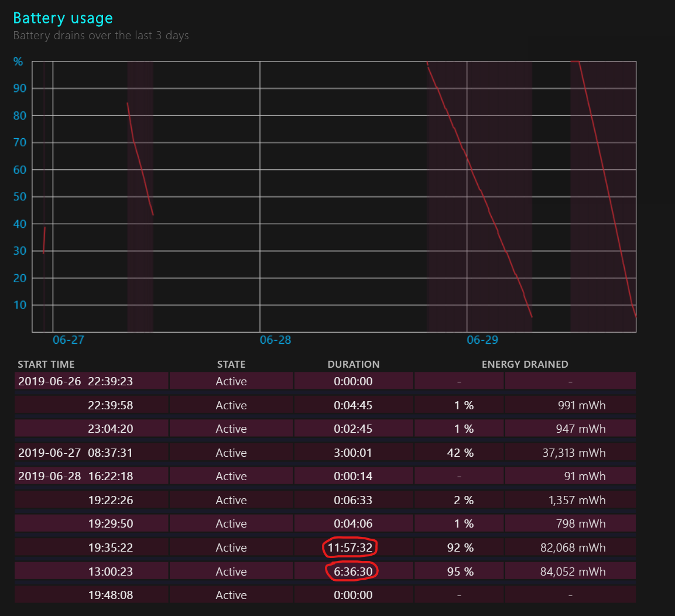
Task: Select start time 2019-06-26 22:39:23
Action: (x=76, y=381)
